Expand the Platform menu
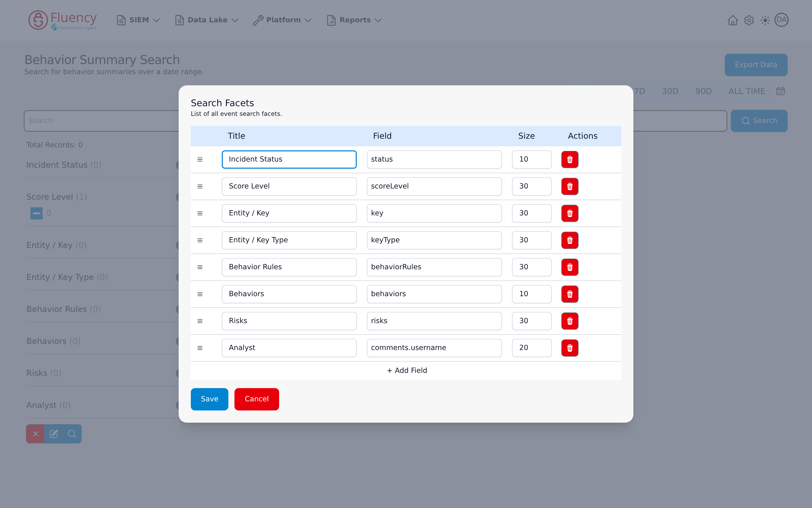 (x=282, y=20)
